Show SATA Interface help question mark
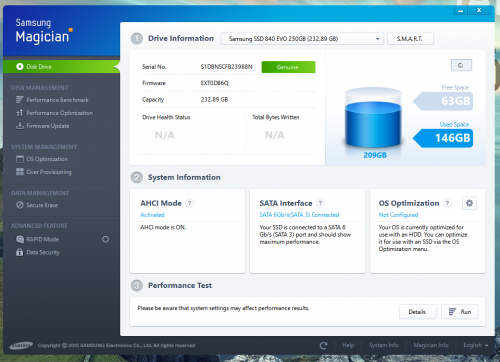This screenshot has width=500, height=362. 320,203
